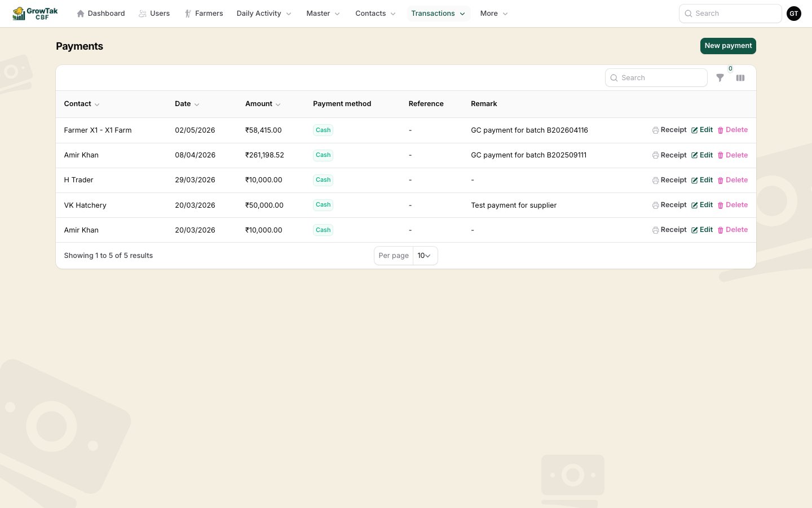812x508 pixels.
Task: Sort the table by Date
Action: [187, 104]
